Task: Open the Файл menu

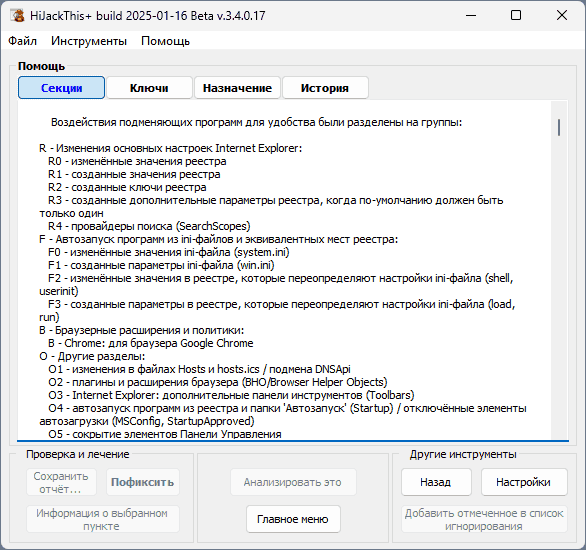Action: click(22, 41)
